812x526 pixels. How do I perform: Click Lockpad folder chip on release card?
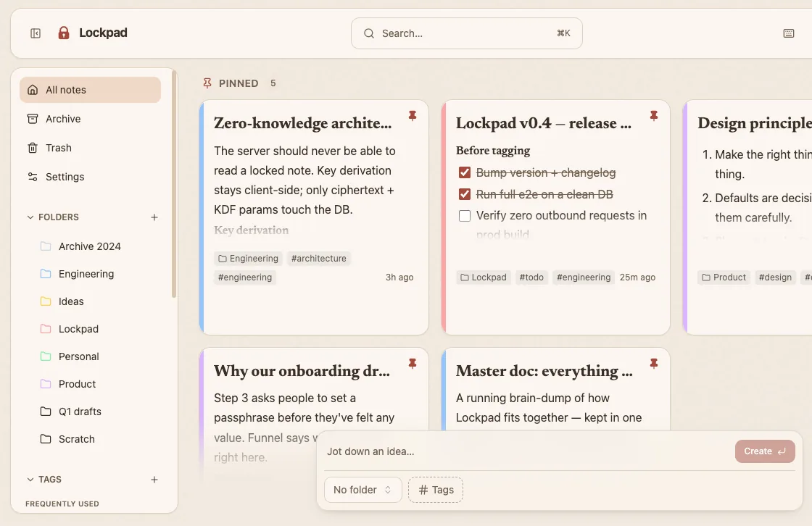pyautogui.click(x=483, y=277)
